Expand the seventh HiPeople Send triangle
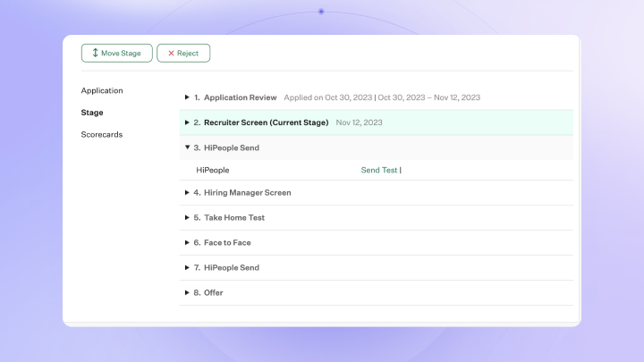The image size is (644, 362). pyautogui.click(x=187, y=267)
